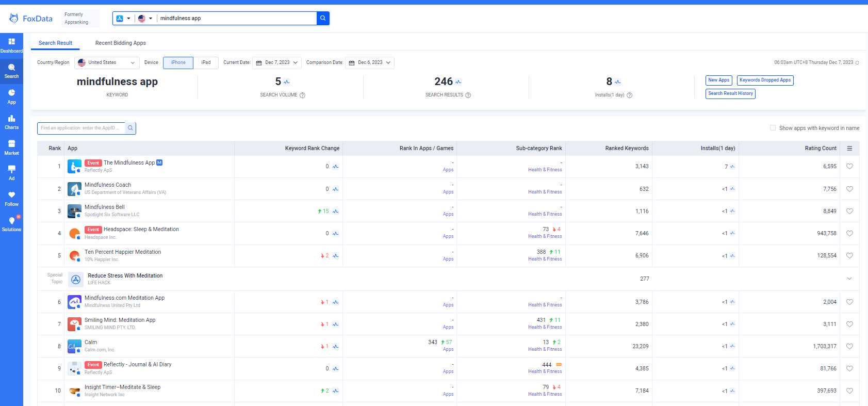868x406 pixels.
Task: Open the Country/Region United States dropdown
Action: (x=107, y=62)
